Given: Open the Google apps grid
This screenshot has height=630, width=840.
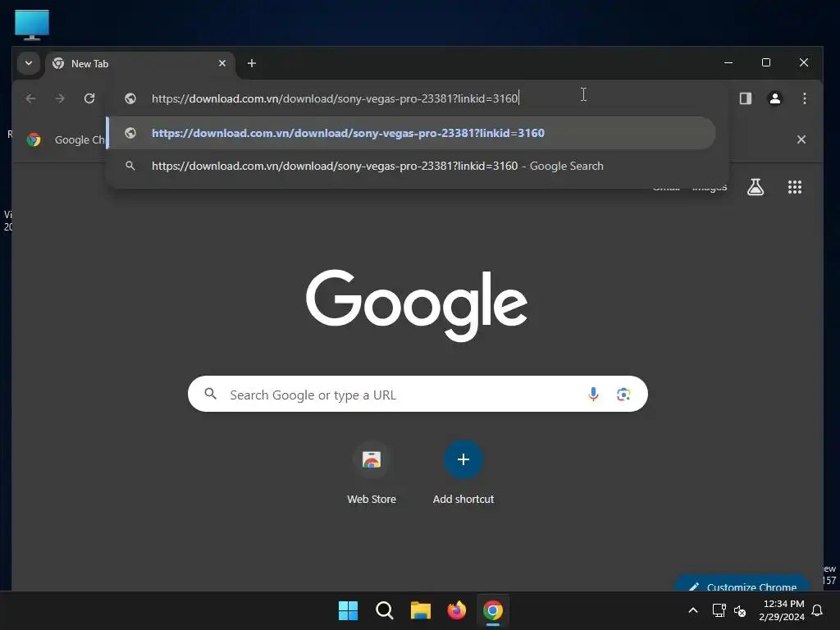Looking at the screenshot, I should point(794,187).
